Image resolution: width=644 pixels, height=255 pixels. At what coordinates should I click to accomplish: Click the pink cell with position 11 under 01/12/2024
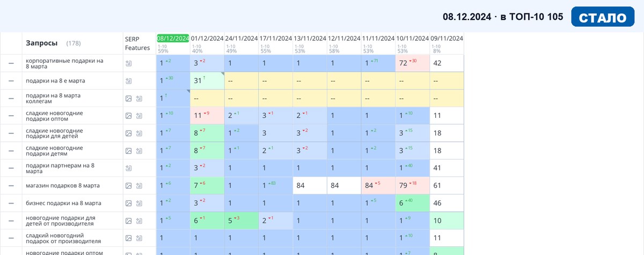pyautogui.click(x=207, y=116)
